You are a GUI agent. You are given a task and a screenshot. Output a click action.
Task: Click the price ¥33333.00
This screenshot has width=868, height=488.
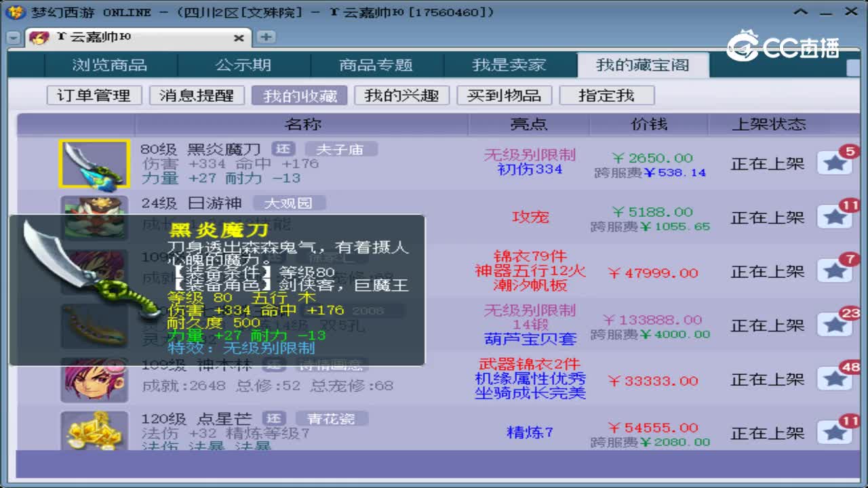pyautogui.click(x=652, y=381)
